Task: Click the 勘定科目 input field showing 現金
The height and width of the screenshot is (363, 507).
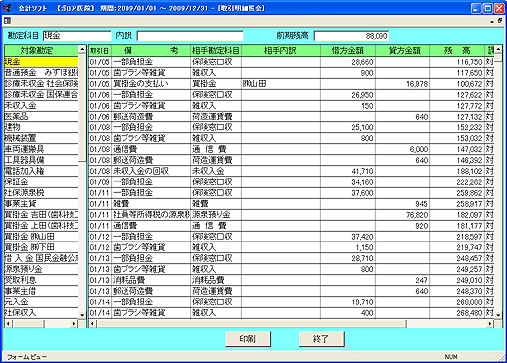Action: [x=77, y=36]
